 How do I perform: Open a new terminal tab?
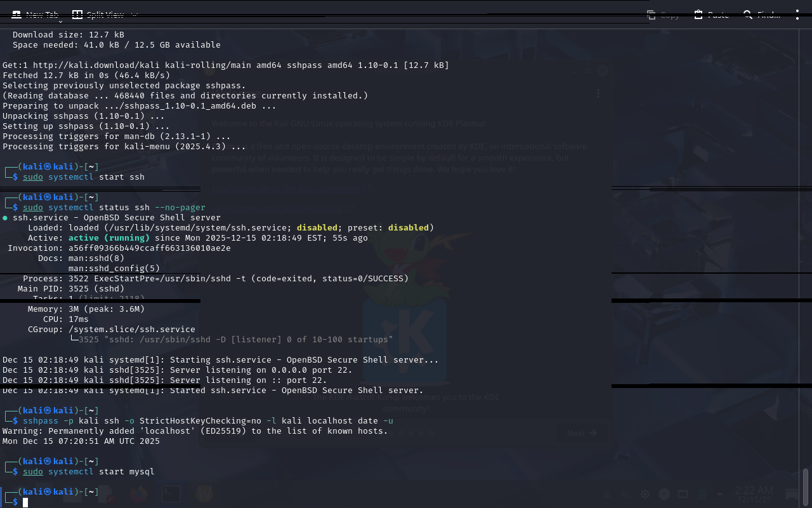36,15
